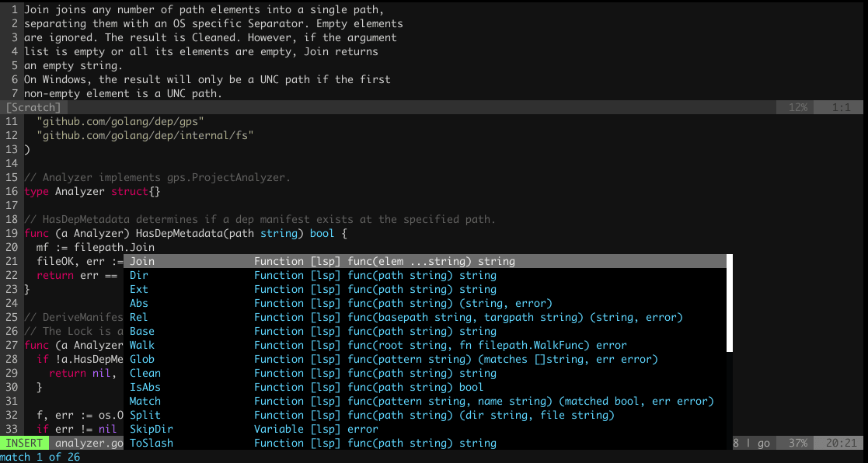Choose the Glob completion entry
The width and height of the screenshot is (868, 463).
pos(143,360)
